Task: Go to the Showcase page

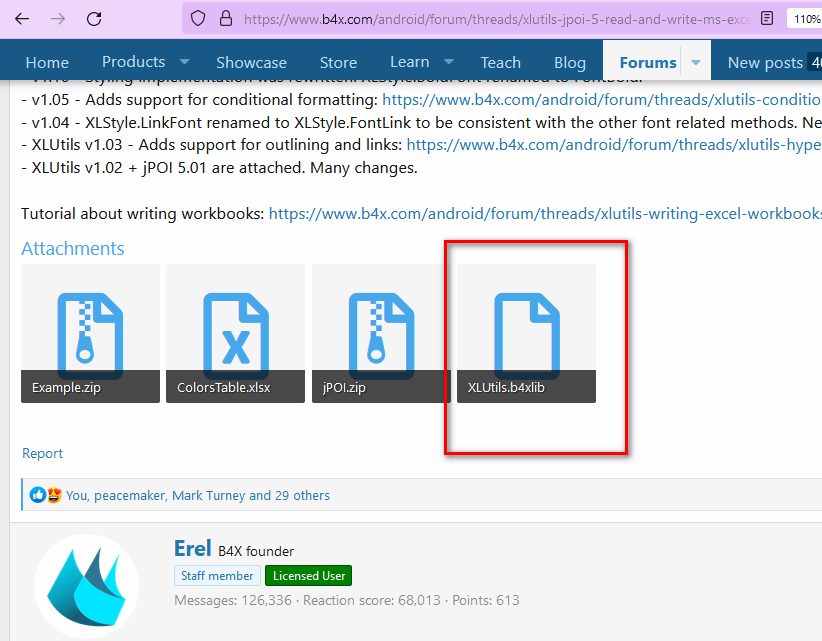Action: point(251,62)
